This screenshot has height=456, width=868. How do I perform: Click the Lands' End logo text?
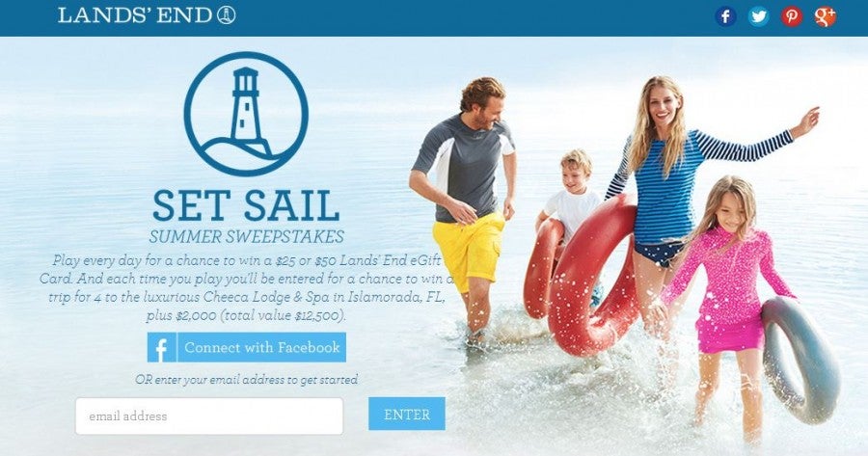(135, 14)
